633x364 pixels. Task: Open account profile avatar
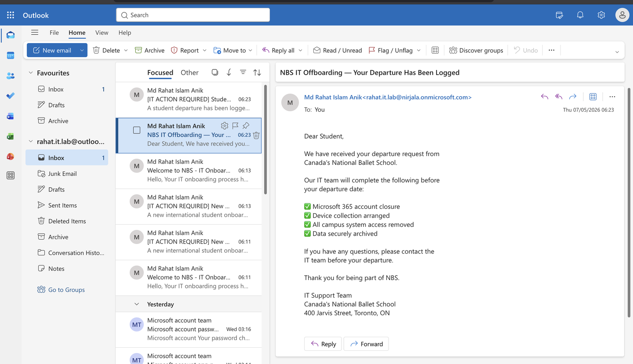pyautogui.click(x=622, y=15)
